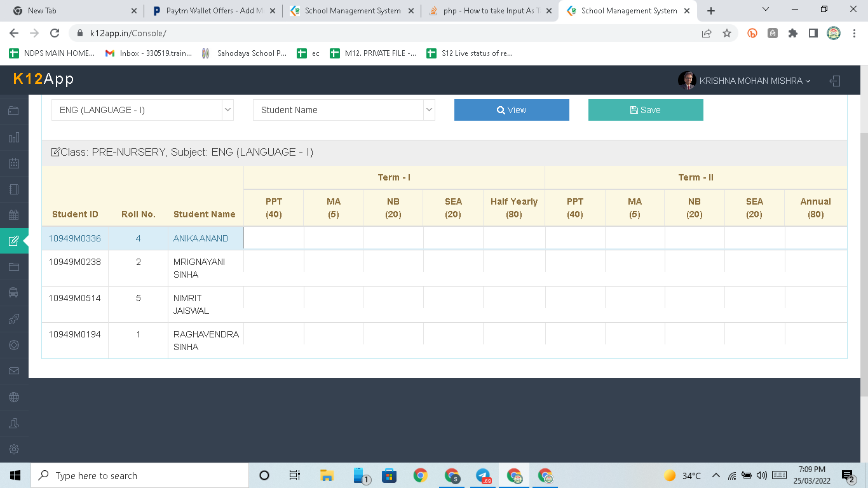This screenshot has height=488, width=868.
Task: Switch to the first School Management System tab
Action: tap(351, 11)
